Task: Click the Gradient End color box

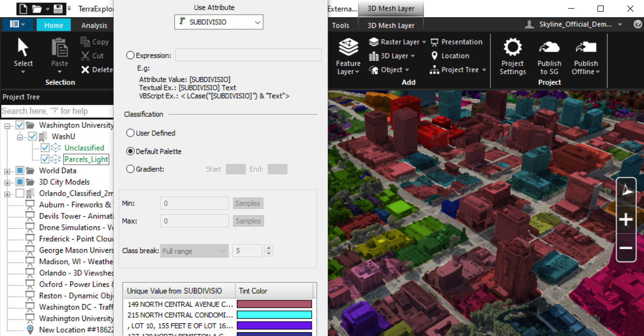Action: click(x=277, y=169)
